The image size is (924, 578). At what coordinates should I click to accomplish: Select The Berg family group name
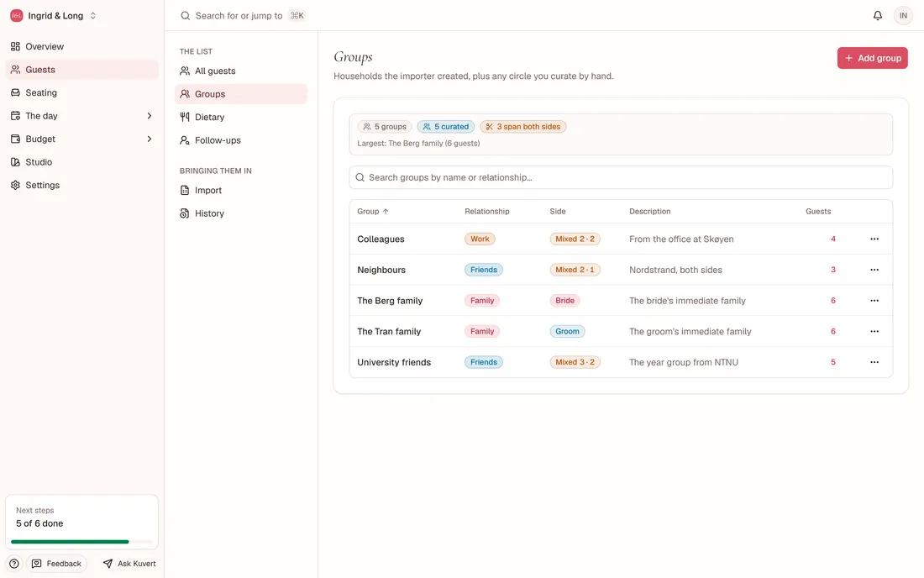coord(390,301)
